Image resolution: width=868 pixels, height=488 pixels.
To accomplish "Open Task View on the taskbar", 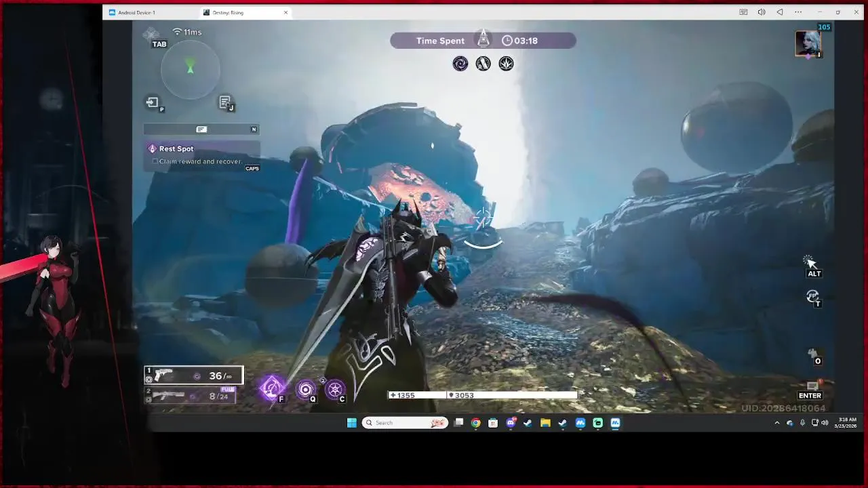I will pyautogui.click(x=458, y=423).
